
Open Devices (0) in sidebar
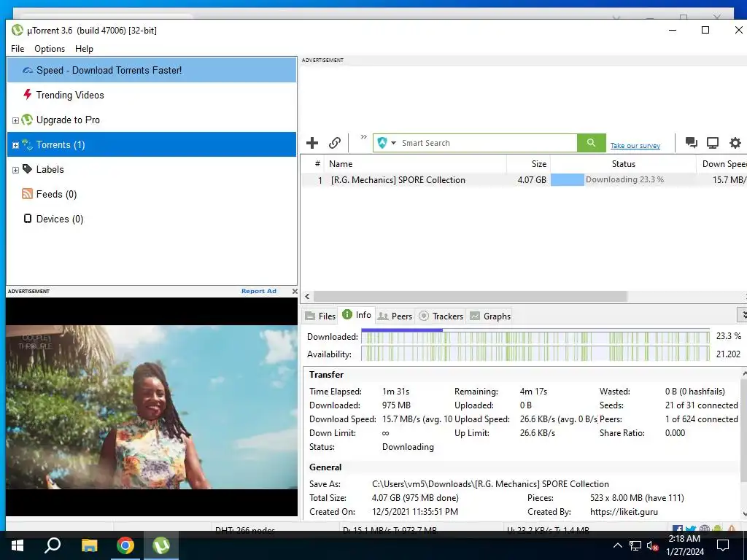152,219
